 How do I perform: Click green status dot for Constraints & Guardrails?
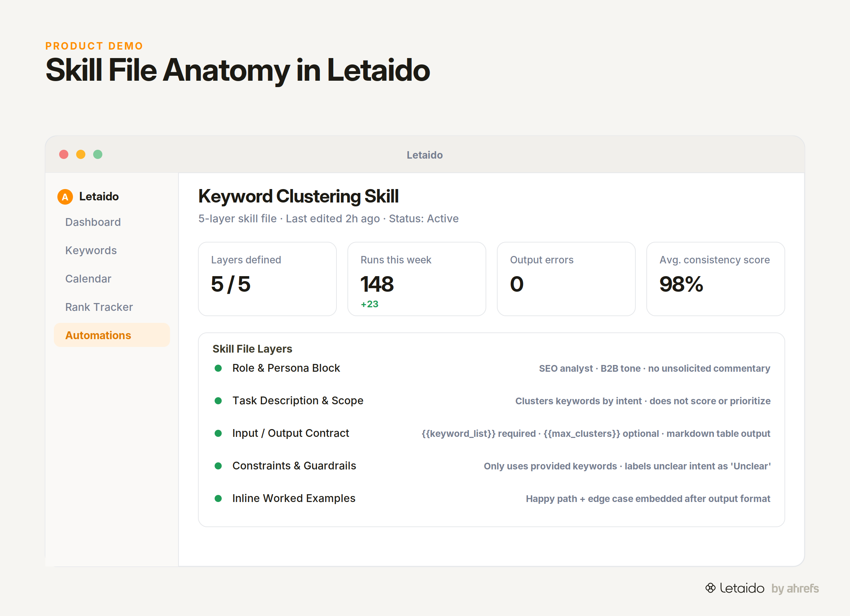coord(218,466)
